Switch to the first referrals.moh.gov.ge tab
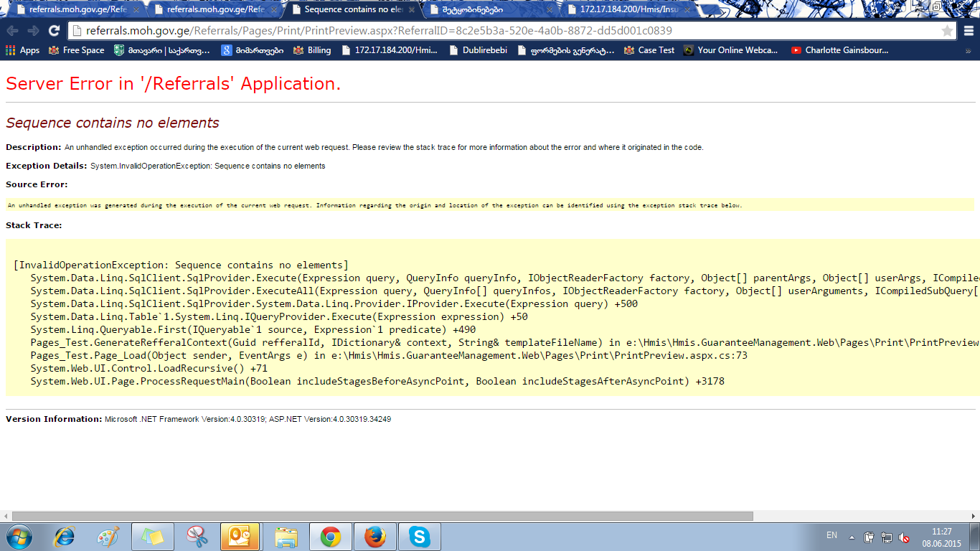 (x=70, y=10)
